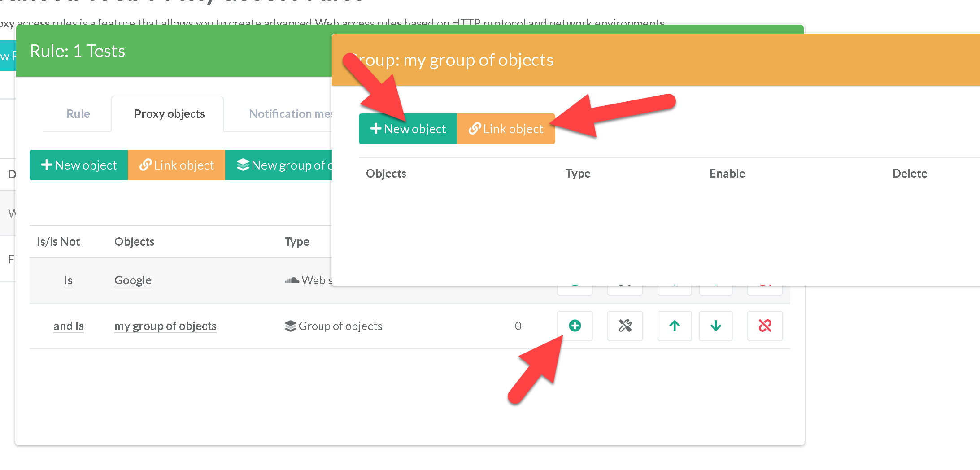
Task: Open the tools icon for my group of objects
Action: click(x=625, y=326)
